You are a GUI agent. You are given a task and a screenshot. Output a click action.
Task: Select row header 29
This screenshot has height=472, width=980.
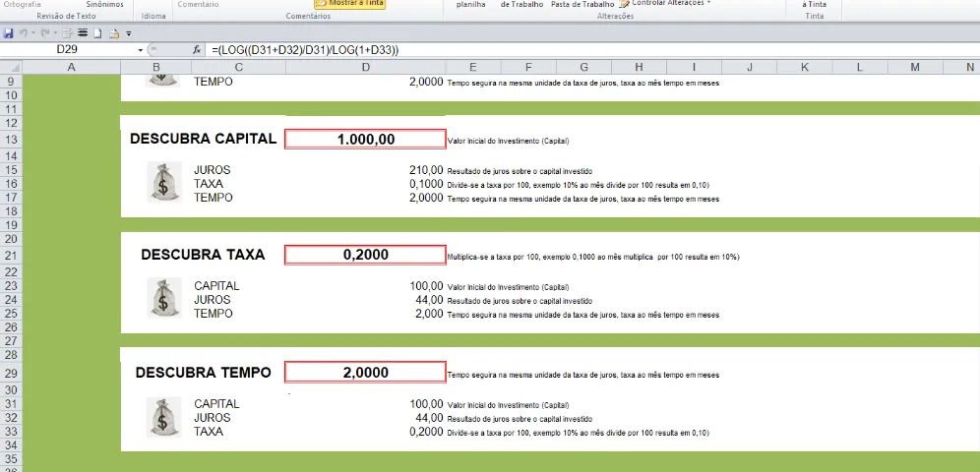tap(11, 373)
